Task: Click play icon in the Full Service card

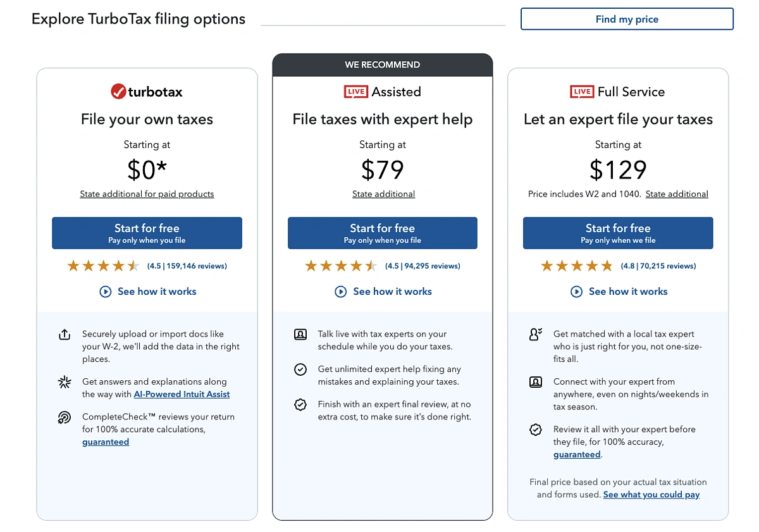Action: click(x=576, y=292)
